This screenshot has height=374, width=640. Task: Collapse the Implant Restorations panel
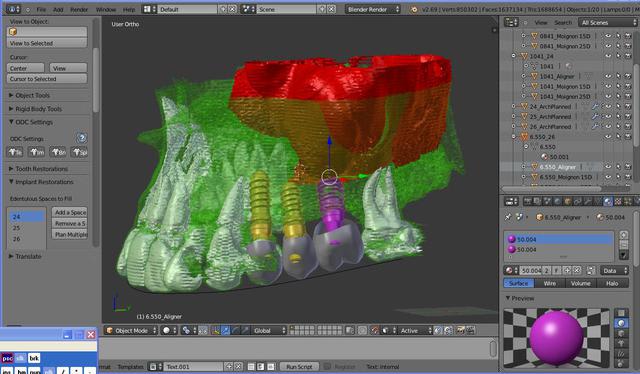(41, 182)
